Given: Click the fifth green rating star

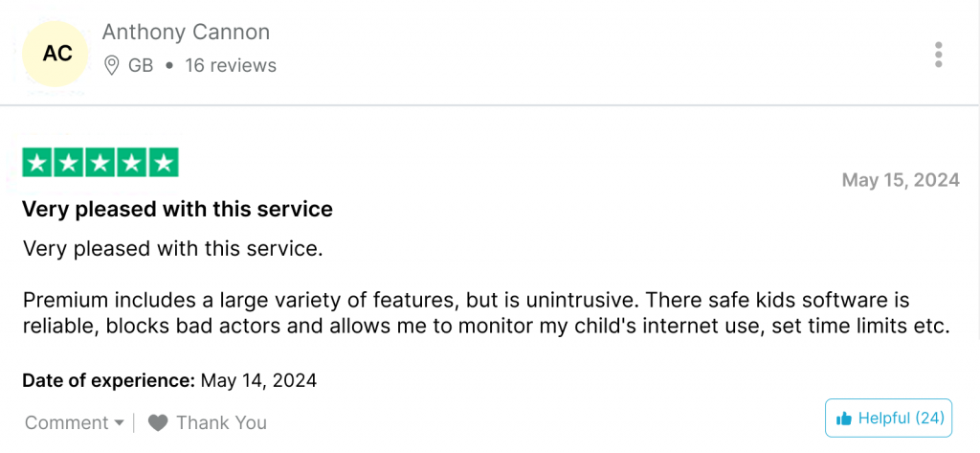Looking at the screenshot, I should click(x=164, y=163).
